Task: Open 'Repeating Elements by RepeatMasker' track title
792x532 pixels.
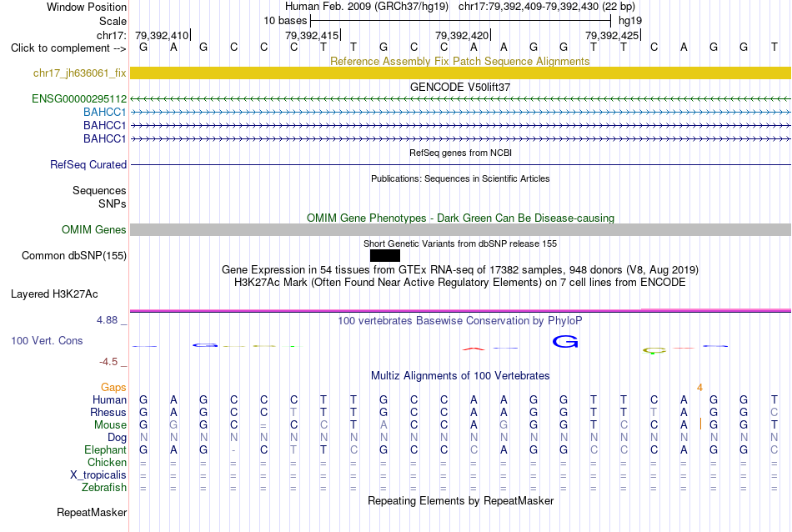Action: tap(460, 500)
